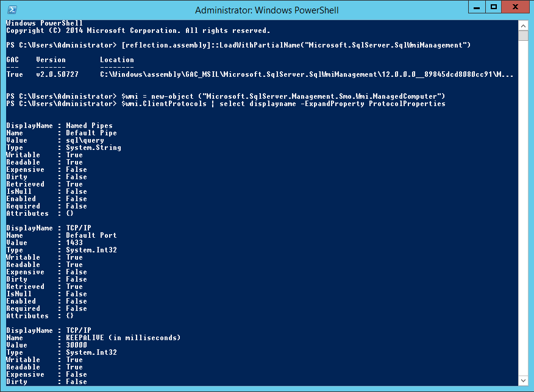Viewport: 534px width, 392px height.
Task: Click the LoadWithPartialName command line
Action: pos(238,45)
